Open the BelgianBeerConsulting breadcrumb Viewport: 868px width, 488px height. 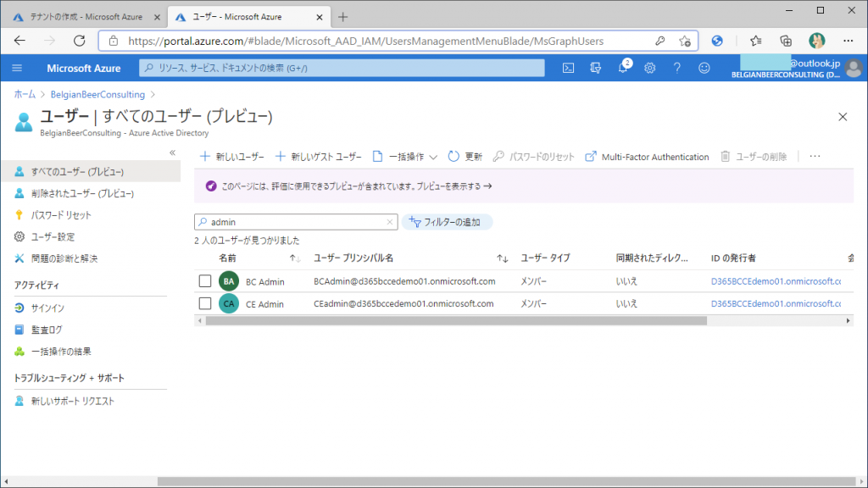pyautogui.click(x=97, y=95)
